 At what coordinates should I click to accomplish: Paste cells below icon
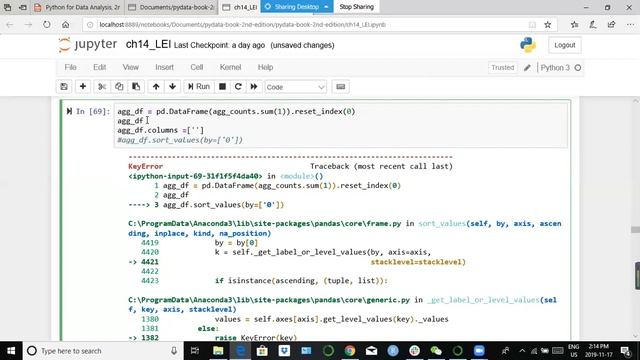tap(136, 87)
